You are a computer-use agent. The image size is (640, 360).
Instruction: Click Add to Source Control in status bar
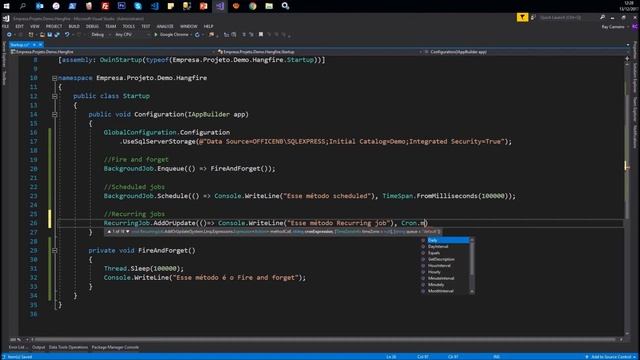(611, 357)
